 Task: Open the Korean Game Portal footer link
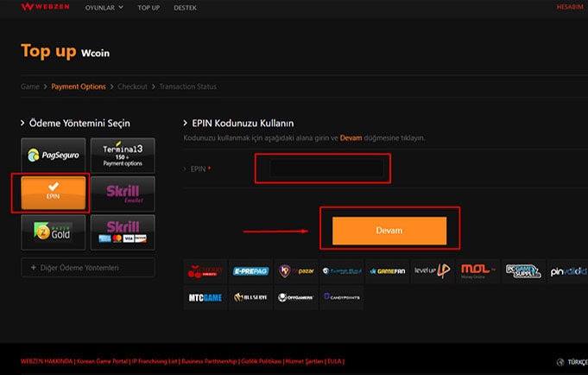(x=102, y=361)
